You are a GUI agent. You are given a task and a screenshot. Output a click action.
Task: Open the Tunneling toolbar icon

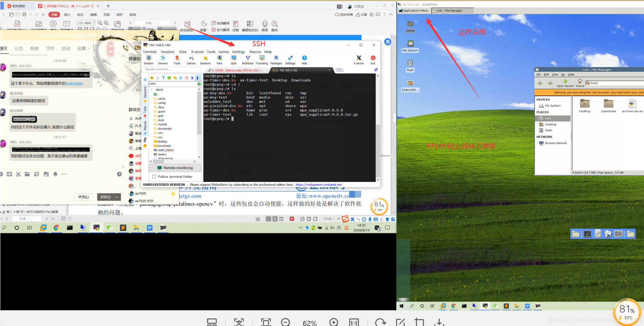tap(262, 60)
